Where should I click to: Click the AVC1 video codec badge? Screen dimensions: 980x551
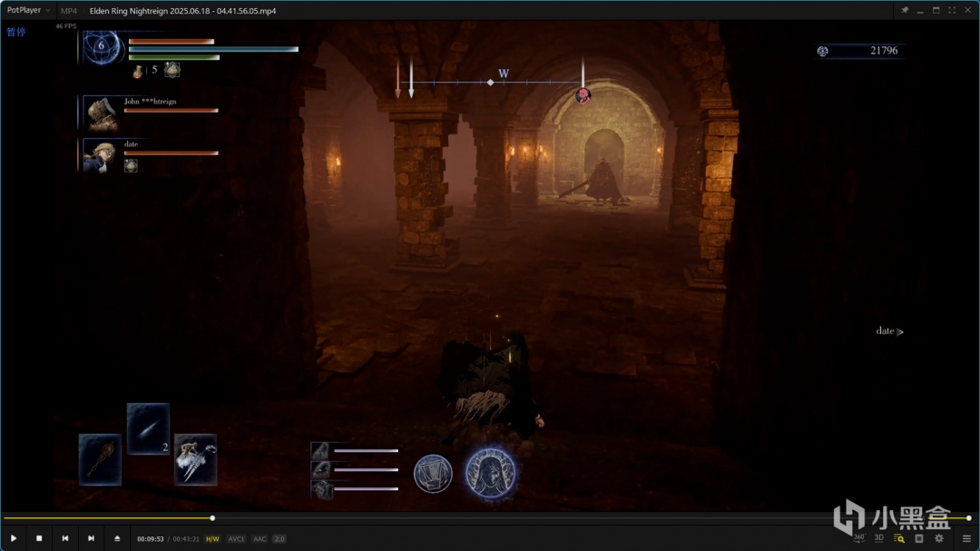coord(236,539)
